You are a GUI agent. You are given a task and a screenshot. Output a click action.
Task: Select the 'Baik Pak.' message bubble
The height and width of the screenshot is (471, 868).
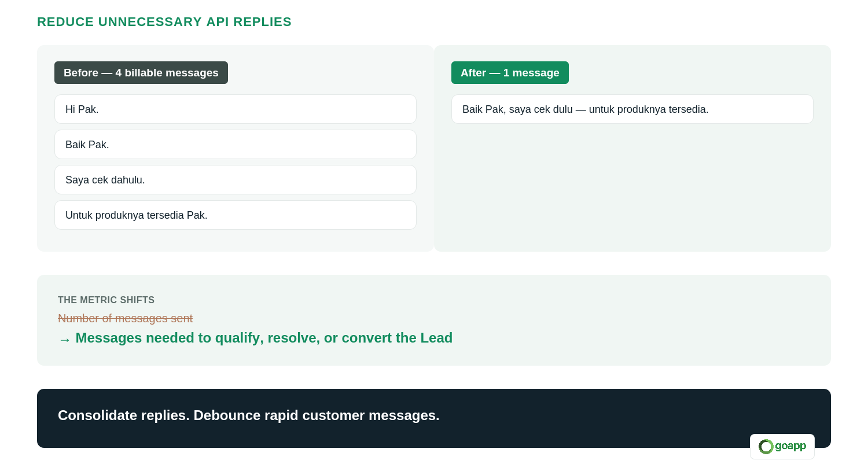pyautogui.click(x=236, y=145)
